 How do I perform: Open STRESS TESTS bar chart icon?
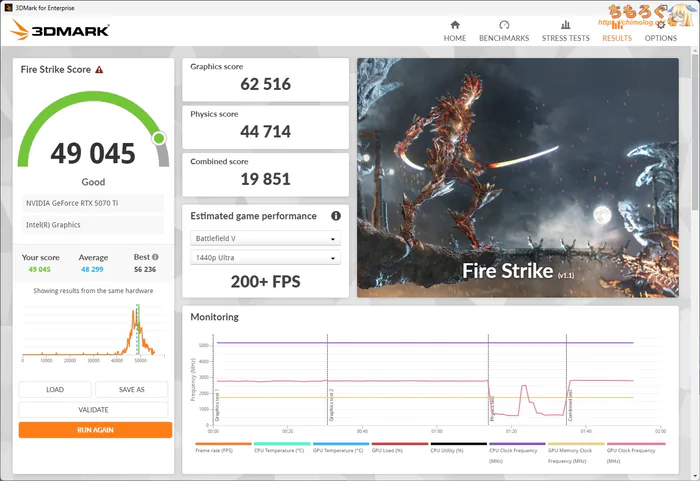565,25
